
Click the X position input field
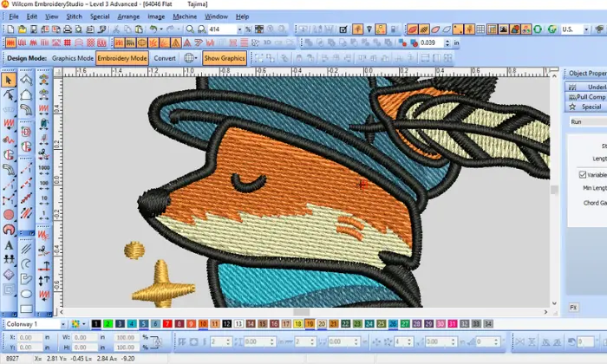(x=29, y=337)
